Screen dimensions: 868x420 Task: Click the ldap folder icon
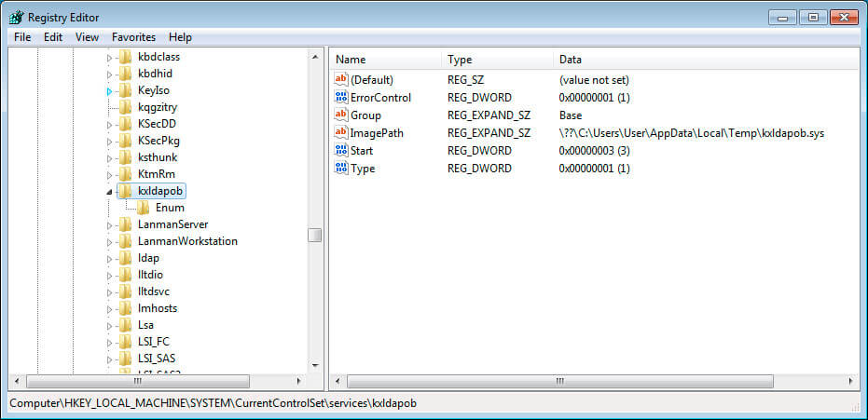(126, 258)
